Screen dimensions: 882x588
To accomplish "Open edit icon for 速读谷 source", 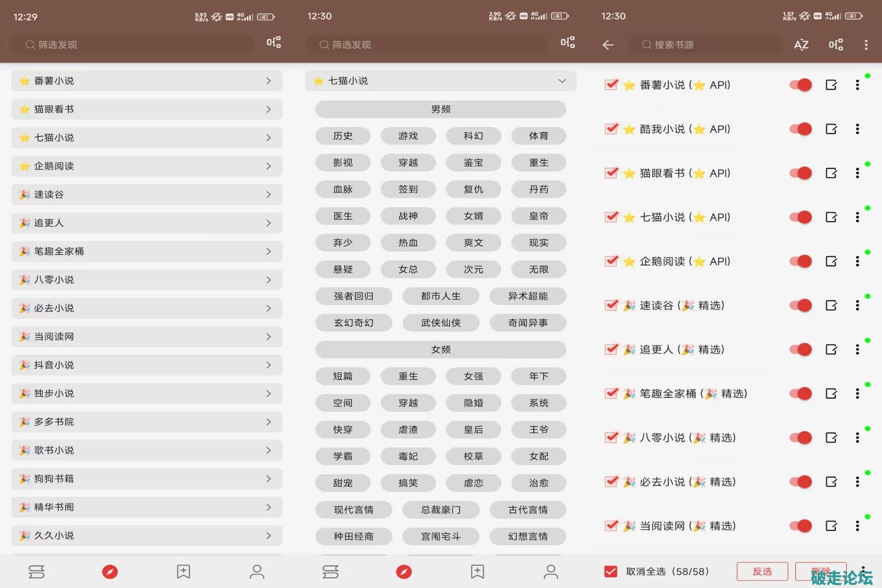I will (831, 305).
